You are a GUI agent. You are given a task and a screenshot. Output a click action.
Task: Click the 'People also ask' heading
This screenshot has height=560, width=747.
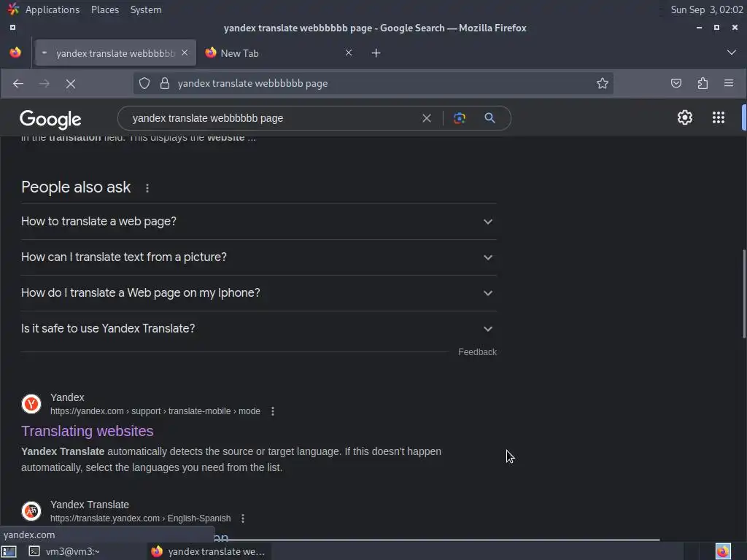(x=76, y=187)
